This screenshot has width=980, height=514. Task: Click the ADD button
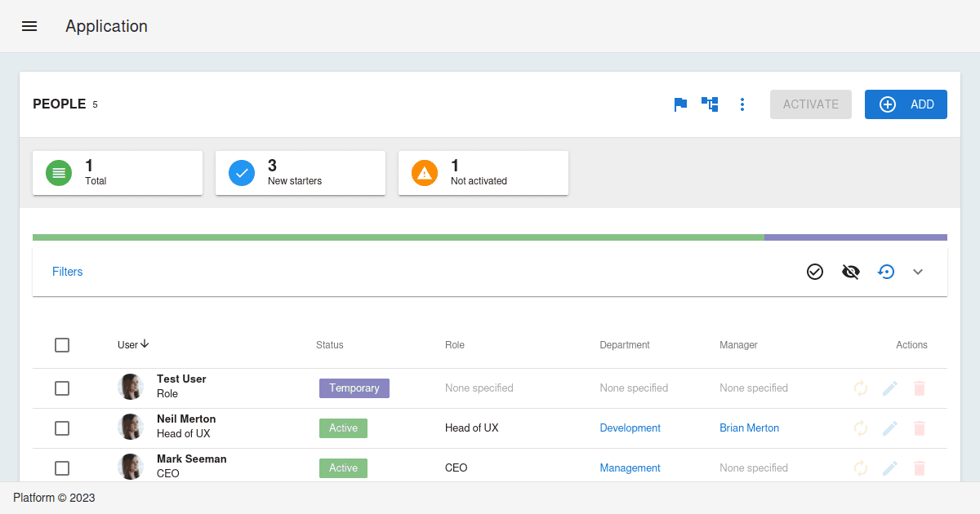906,104
